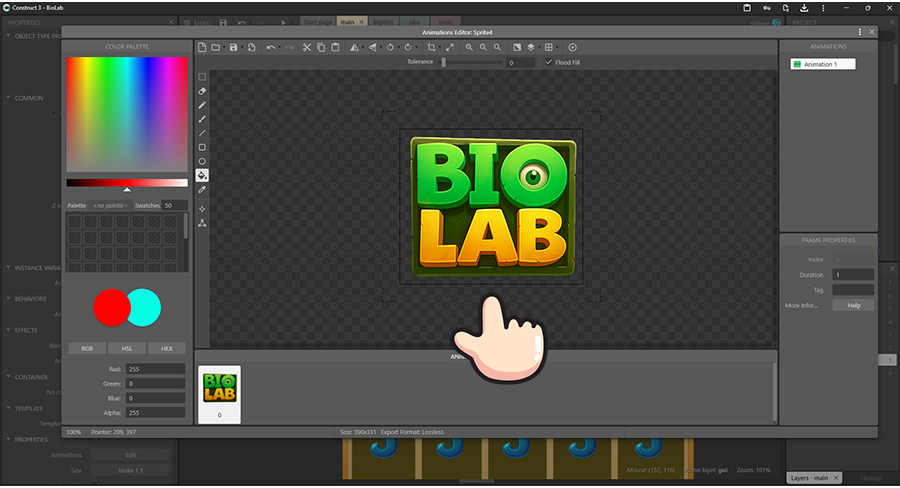Click the Crop image icon
Screen dimensions: 900x488
(431, 47)
